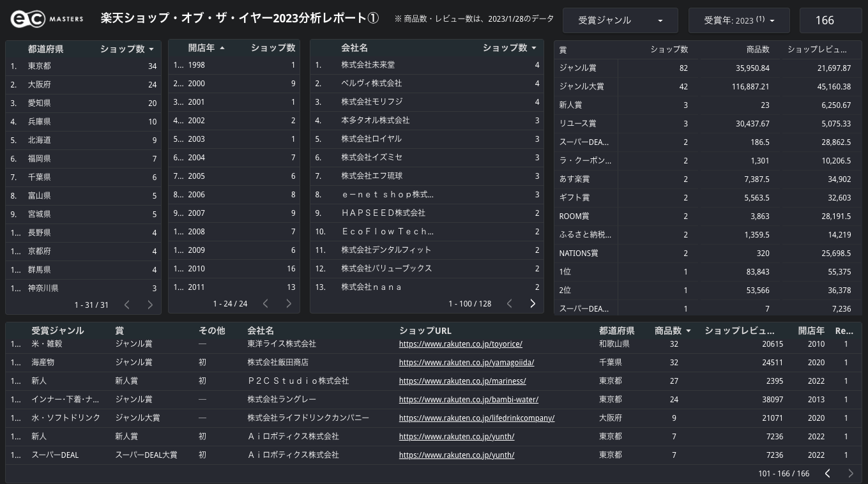Select the 株式会社未来堂 company row
Screen dimensions: 868x484
click(427, 65)
